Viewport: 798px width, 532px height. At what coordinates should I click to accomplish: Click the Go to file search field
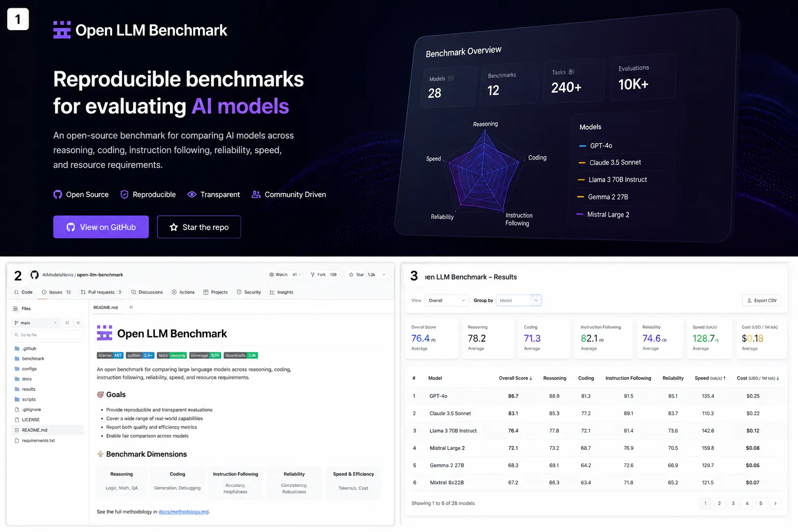point(47,335)
